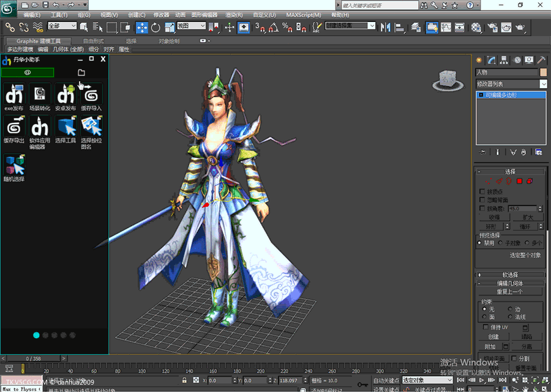Screen dimensions: 551x392
Task: Select the 子对象 preview selection radio button
Action: click(x=500, y=243)
